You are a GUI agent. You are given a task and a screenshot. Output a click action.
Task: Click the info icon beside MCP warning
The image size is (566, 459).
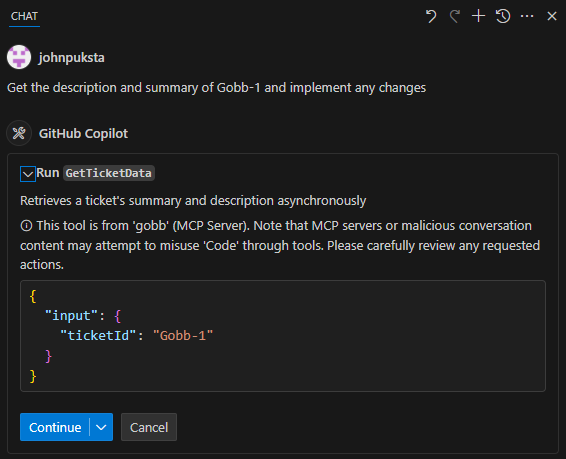pyautogui.click(x=26, y=226)
